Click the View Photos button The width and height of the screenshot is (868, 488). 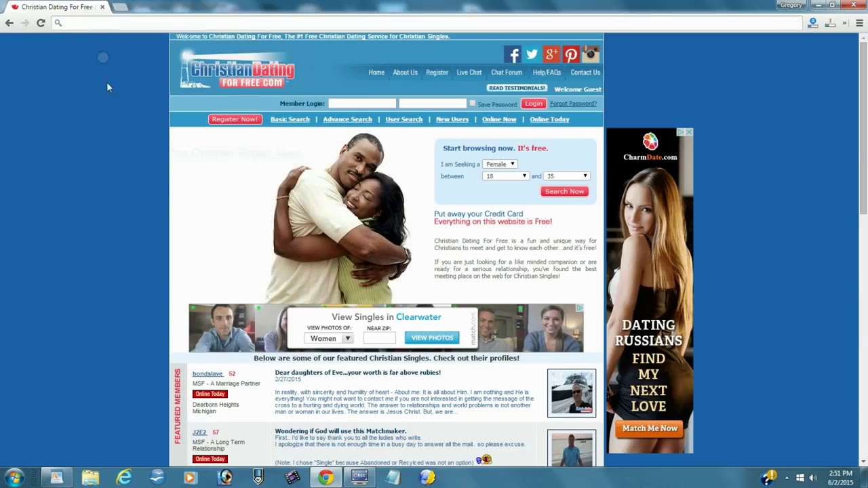[x=432, y=338]
